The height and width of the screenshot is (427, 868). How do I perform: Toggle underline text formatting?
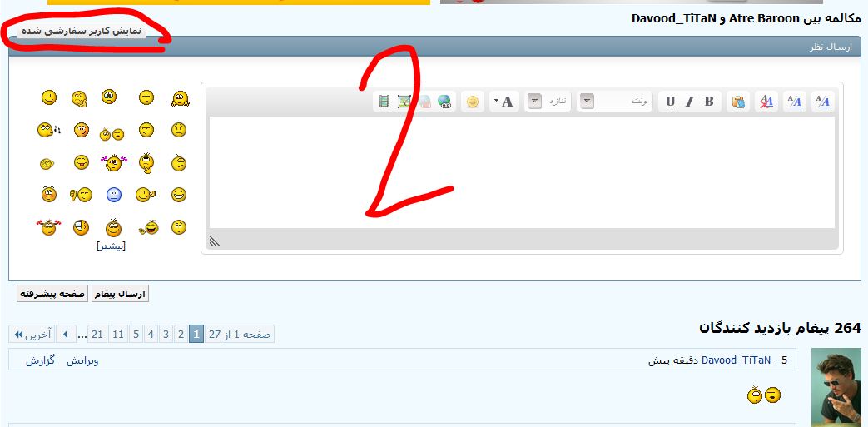click(x=670, y=102)
